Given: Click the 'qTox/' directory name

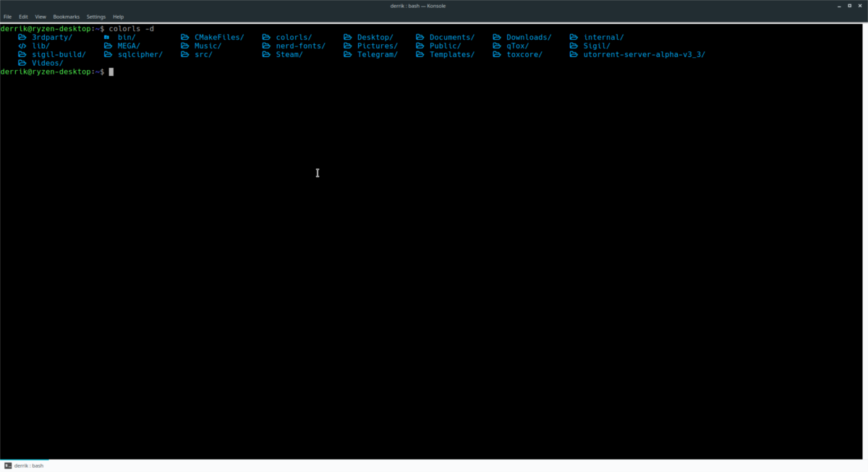Looking at the screenshot, I should point(518,46).
